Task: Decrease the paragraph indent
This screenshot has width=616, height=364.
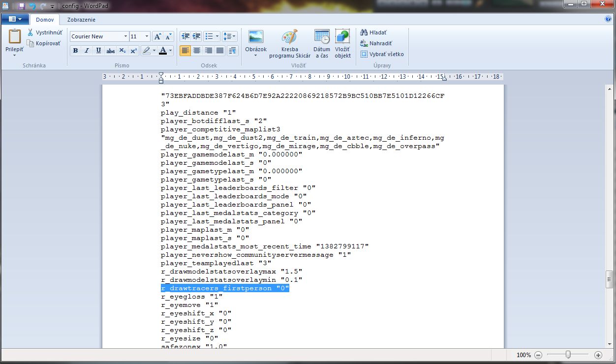Action: tap(185, 36)
